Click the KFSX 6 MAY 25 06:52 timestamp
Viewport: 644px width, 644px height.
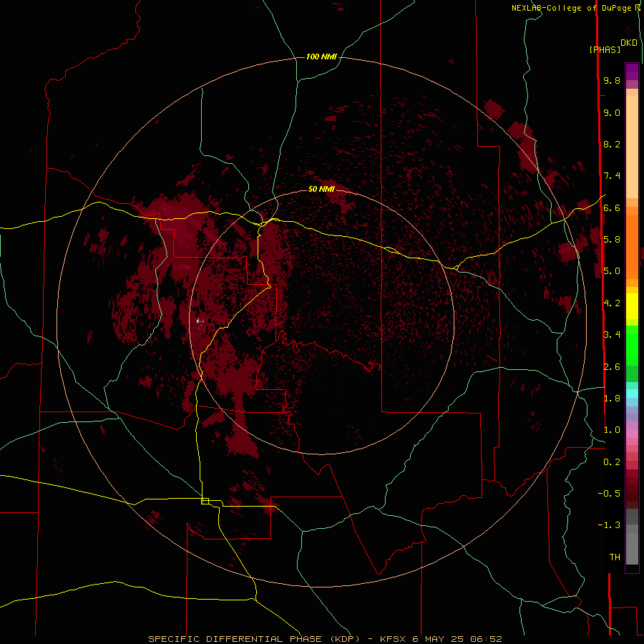point(441,639)
